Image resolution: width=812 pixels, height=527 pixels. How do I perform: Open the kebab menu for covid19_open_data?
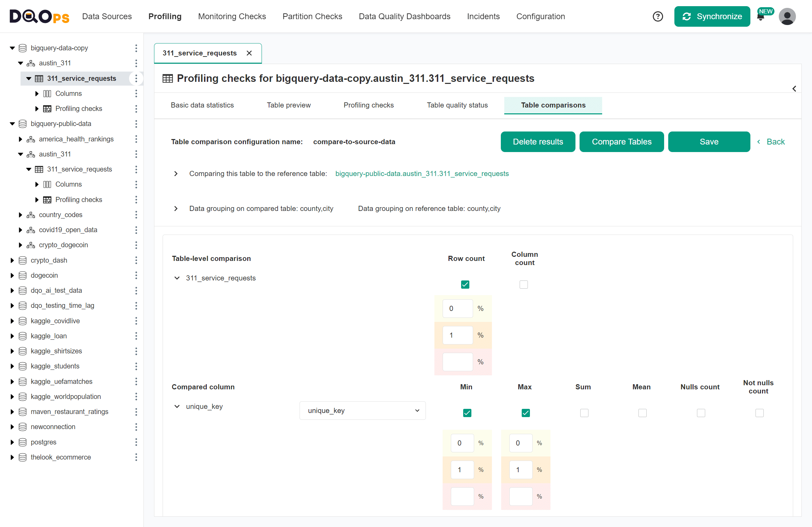pos(136,230)
